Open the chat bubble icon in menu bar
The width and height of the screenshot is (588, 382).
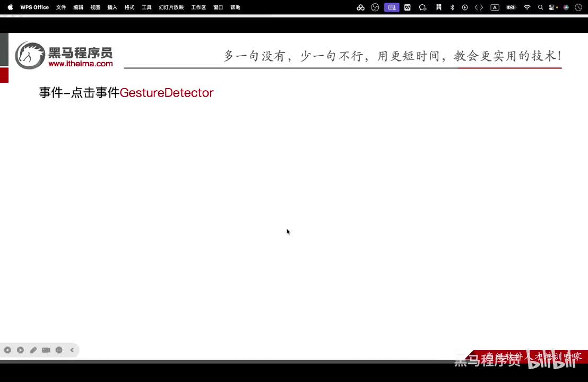pyautogui.click(x=422, y=7)
